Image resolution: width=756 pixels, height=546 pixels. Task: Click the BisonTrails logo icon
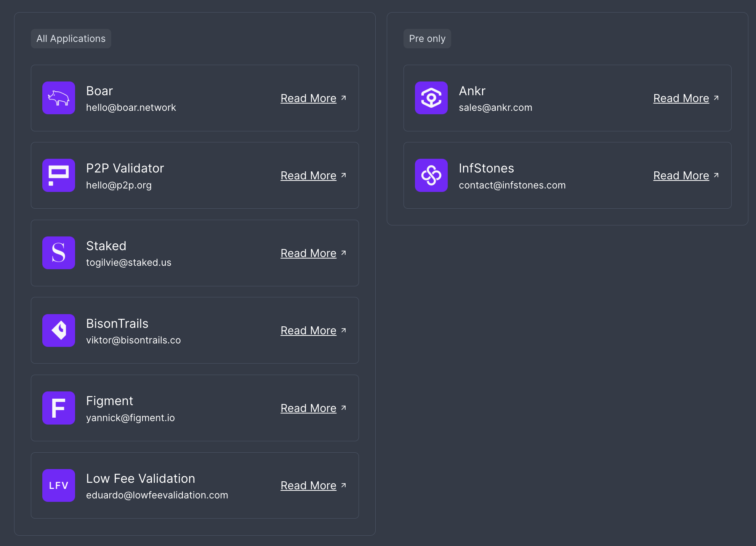click(x=58, y=330)
